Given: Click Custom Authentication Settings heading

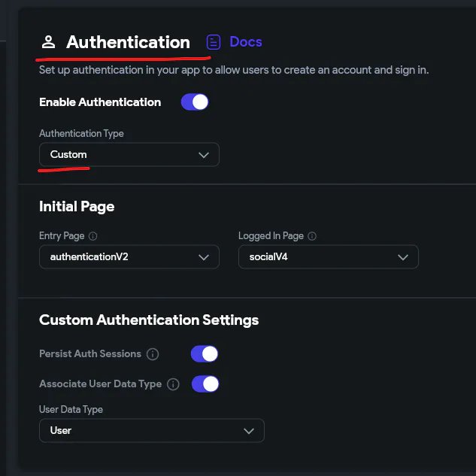Looking at the screenshot, I should click(149, 320).
